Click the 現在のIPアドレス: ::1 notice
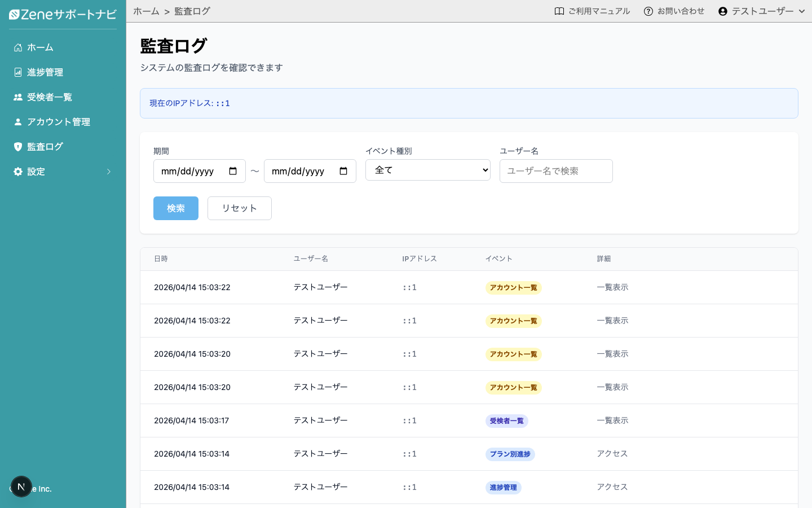Screen dimensions: 812x508 coord(469,103)
